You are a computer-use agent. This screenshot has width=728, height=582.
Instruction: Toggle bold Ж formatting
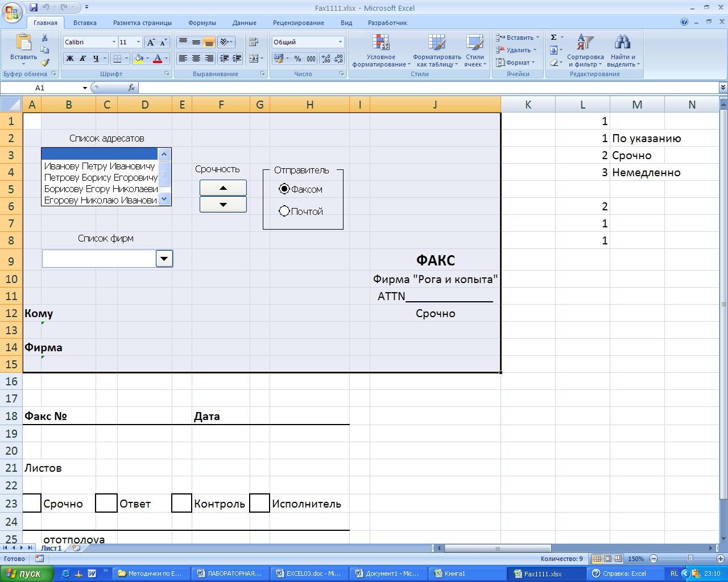tap(69, 58)
